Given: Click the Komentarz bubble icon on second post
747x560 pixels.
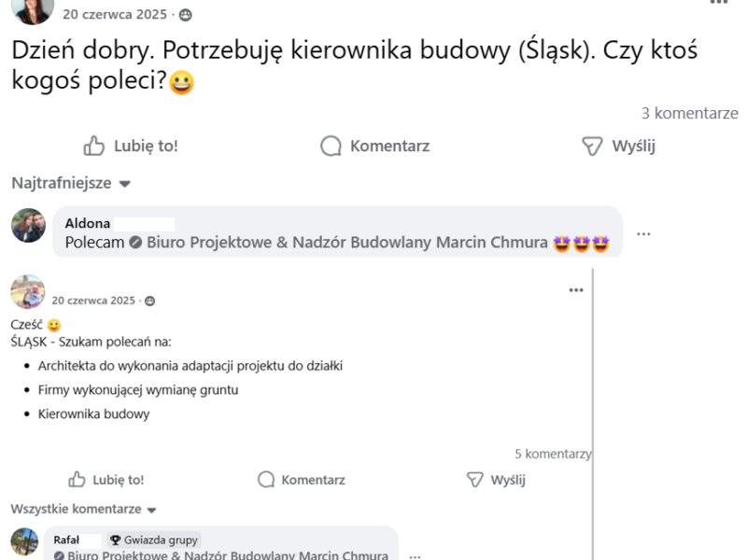Looking at the screenshot, I should coord(262,480).
